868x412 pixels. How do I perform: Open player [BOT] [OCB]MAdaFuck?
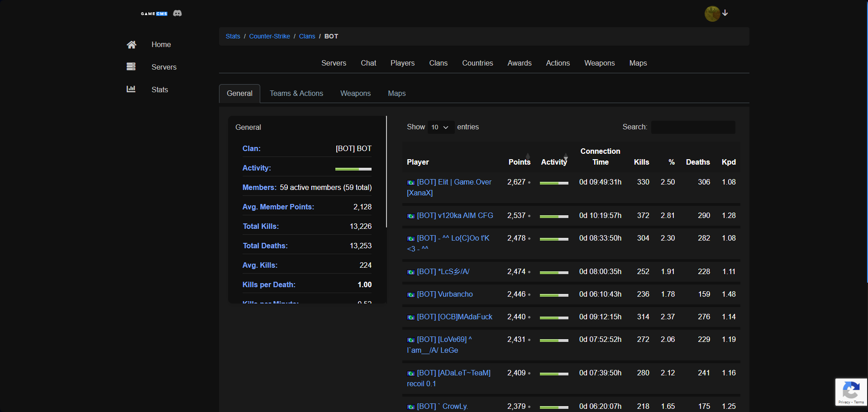[454, 317]
